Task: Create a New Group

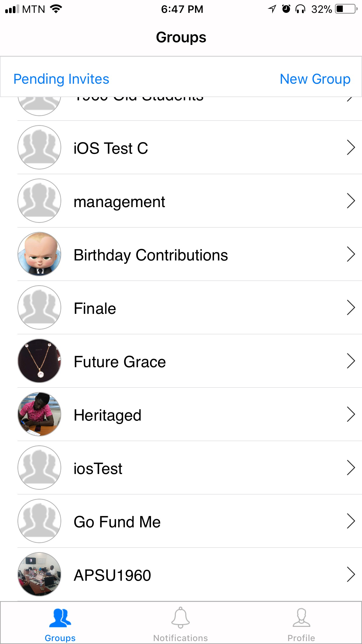Action: point(315,79)
